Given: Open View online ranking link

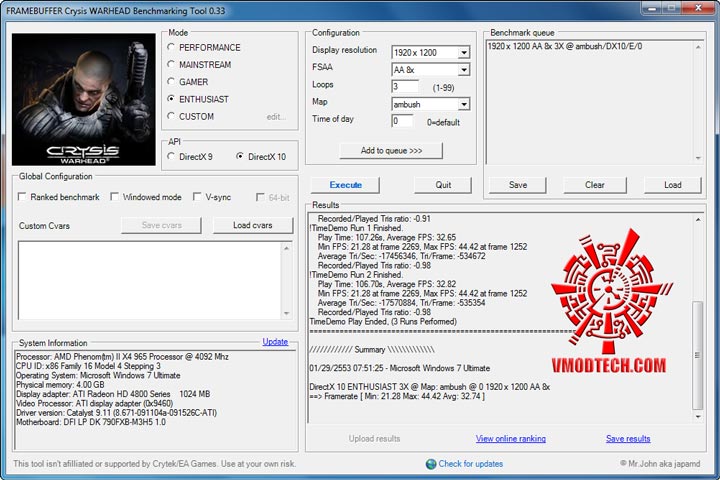Looking at the screenshot, I should [x=511, y=439].
